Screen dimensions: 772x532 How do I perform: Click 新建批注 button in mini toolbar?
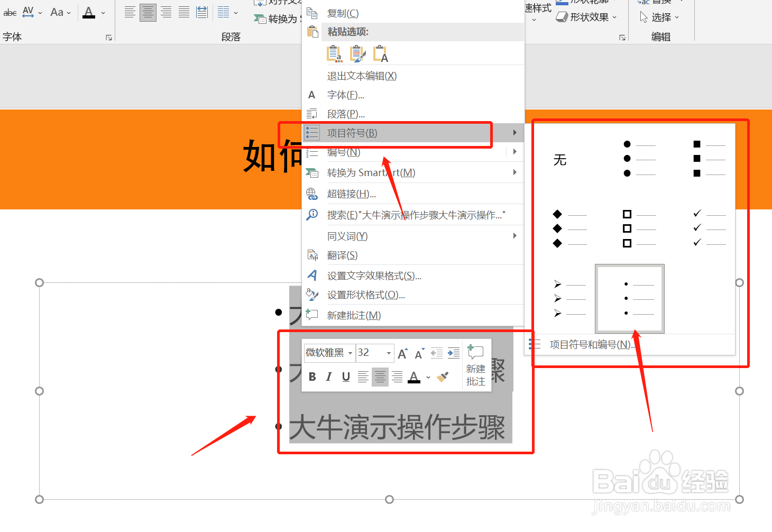476,365
